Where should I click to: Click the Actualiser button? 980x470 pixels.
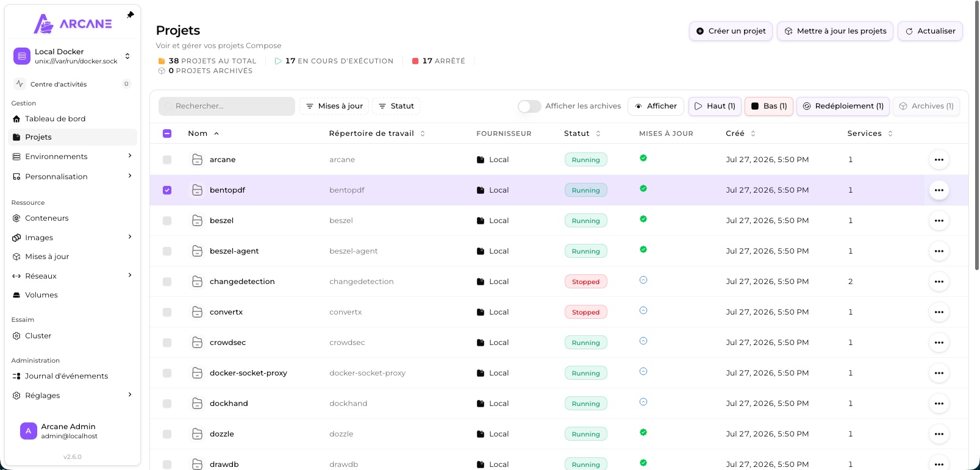coord(930,31)
